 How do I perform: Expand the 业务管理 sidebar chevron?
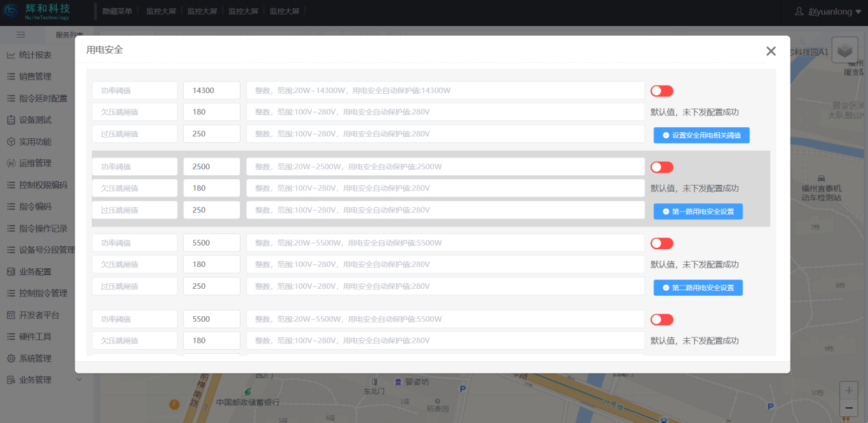click(79, 379)
